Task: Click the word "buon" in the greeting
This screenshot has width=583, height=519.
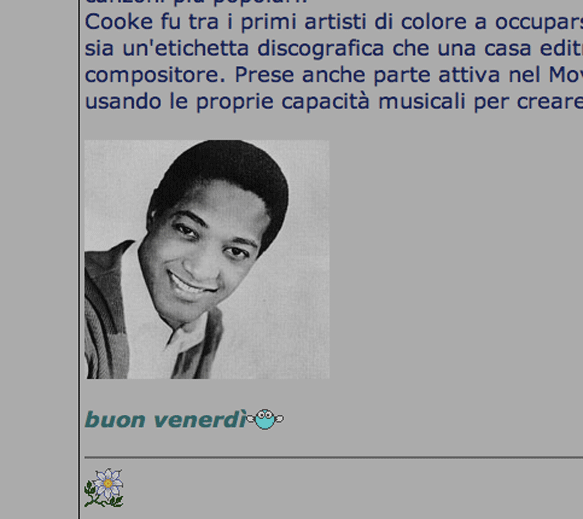Action: 115,420
